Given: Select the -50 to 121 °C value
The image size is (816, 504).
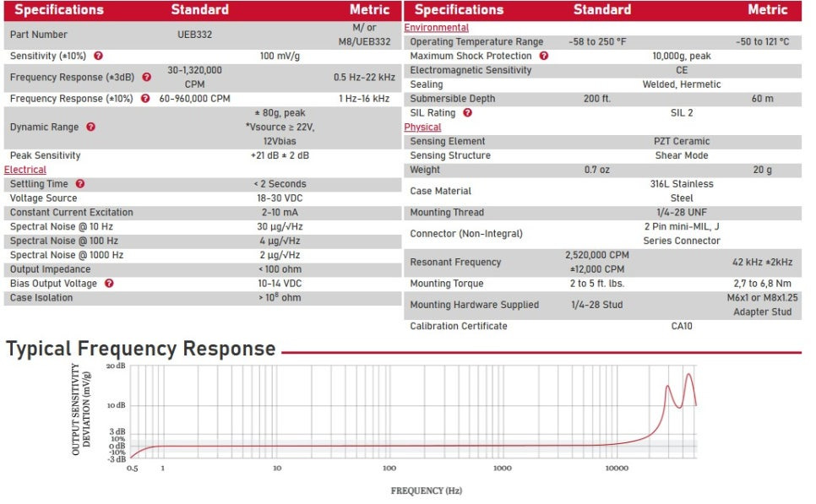Looking at the screenshot, I should click(763, 41).
